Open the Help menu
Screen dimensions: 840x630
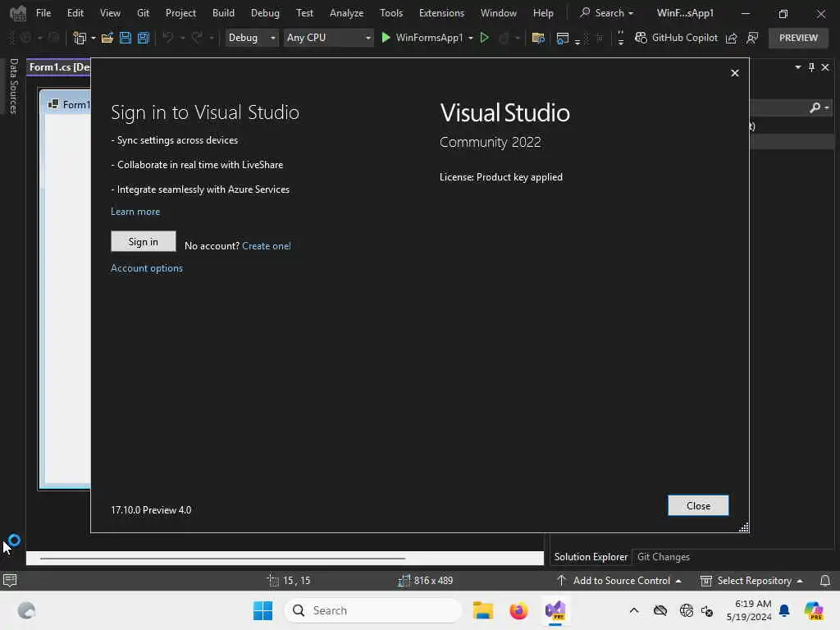click(543, 13)
